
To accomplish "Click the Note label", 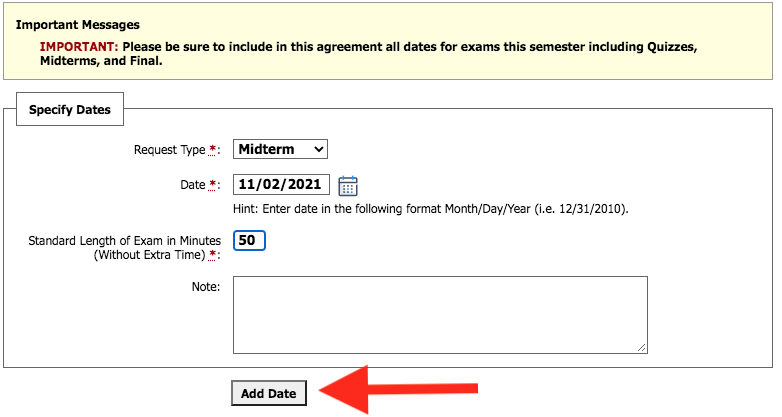I will click(x=205, y=287).
